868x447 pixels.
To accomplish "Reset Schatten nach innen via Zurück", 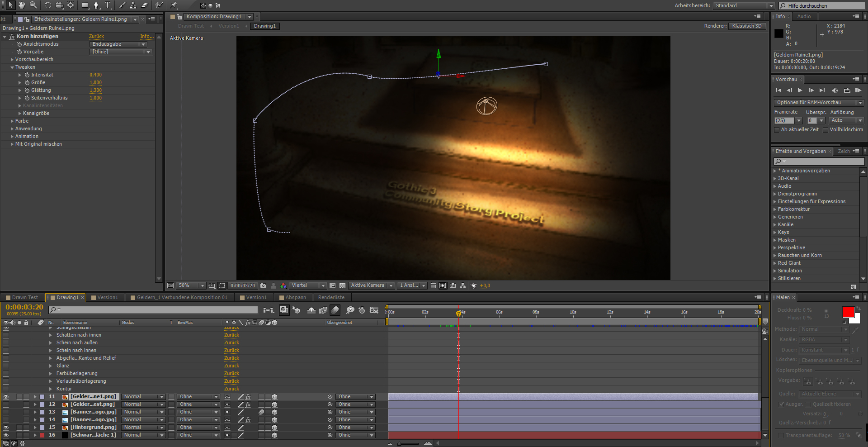I will (231, 335).
